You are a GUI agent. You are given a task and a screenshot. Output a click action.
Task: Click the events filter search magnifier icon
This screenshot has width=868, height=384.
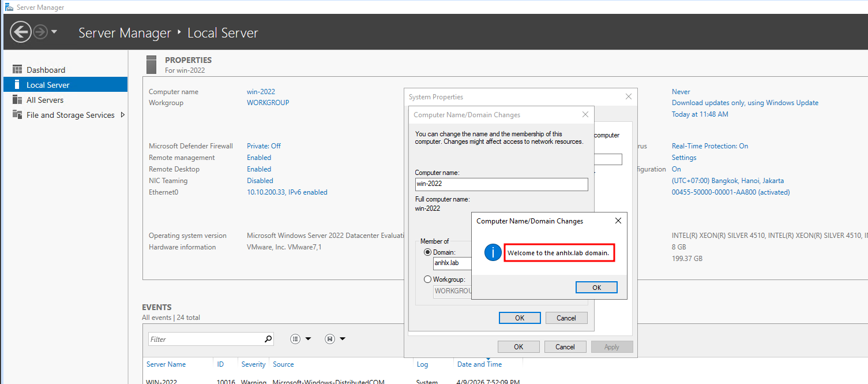tap(268, 340)
